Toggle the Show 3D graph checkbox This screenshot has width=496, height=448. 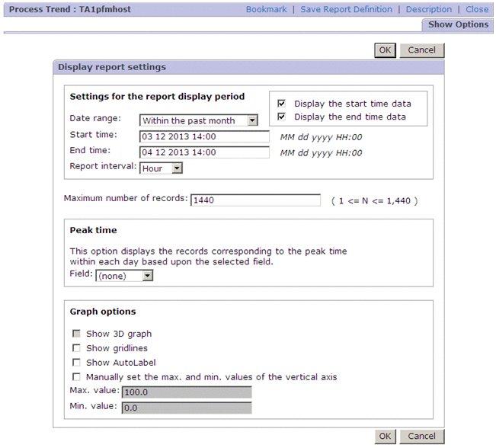tap(76, 334)
